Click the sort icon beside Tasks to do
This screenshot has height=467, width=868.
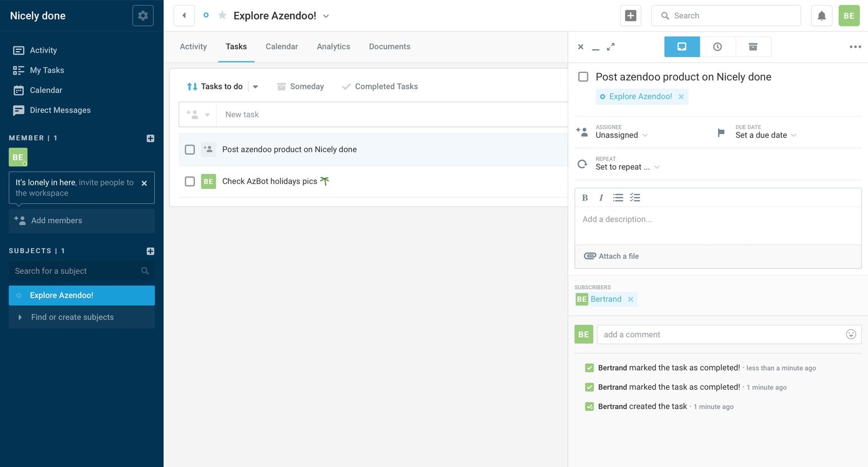pyautogui.click(x=192, y=87)
